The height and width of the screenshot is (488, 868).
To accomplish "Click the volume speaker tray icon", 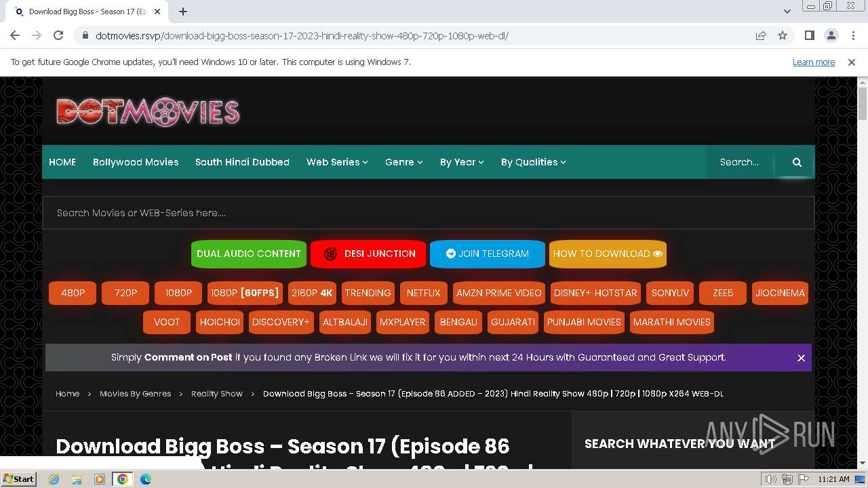I will 770,479.
